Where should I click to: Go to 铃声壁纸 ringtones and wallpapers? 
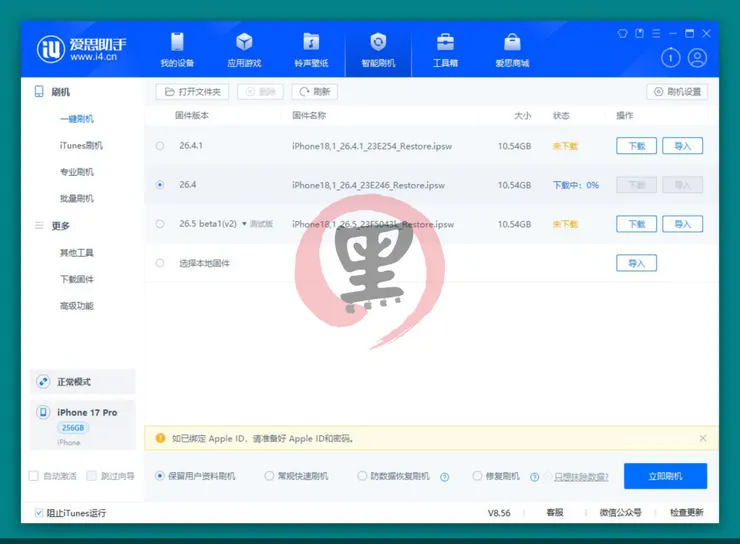click(x=311, y=50)
